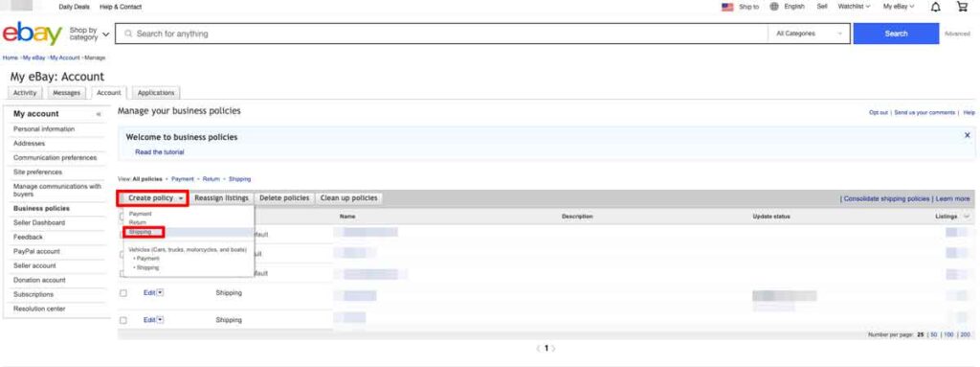Viewport: 980px width, 367px height.
Task: Choose Vehicles Payment sub-item in menu
Action: tap(147, 259)
